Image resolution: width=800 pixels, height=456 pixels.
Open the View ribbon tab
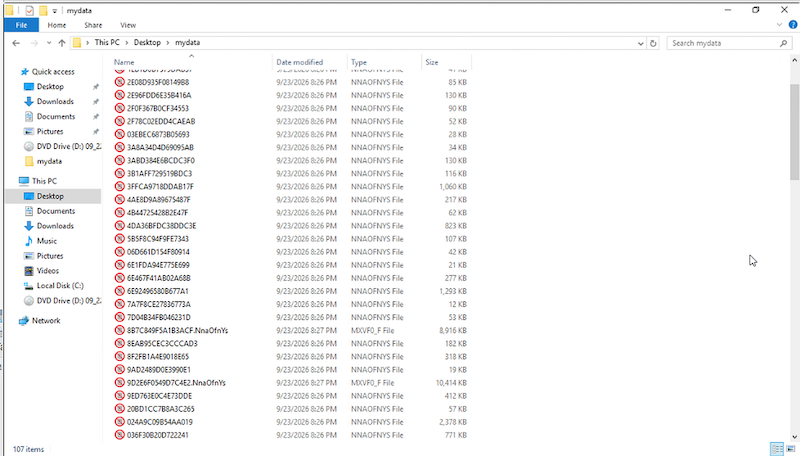[x=128, y=25]
